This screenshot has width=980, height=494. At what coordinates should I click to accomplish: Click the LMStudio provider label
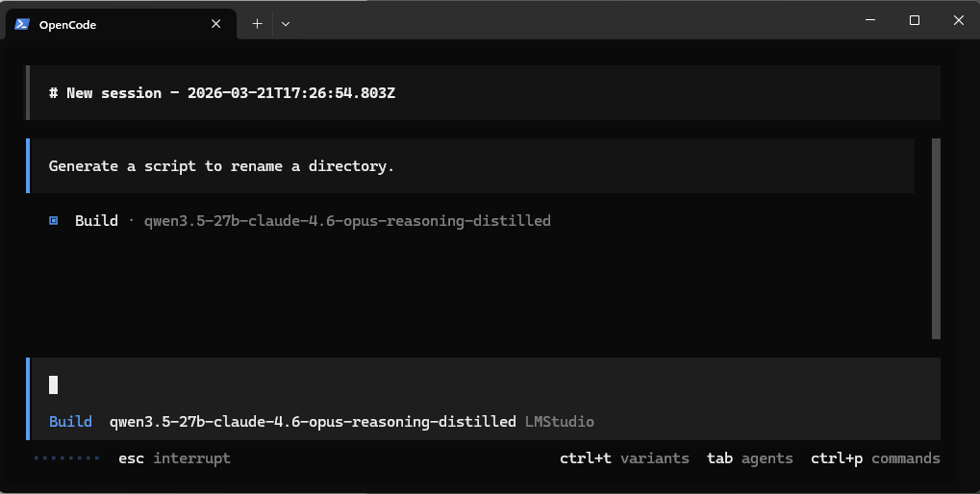(560, 421)
